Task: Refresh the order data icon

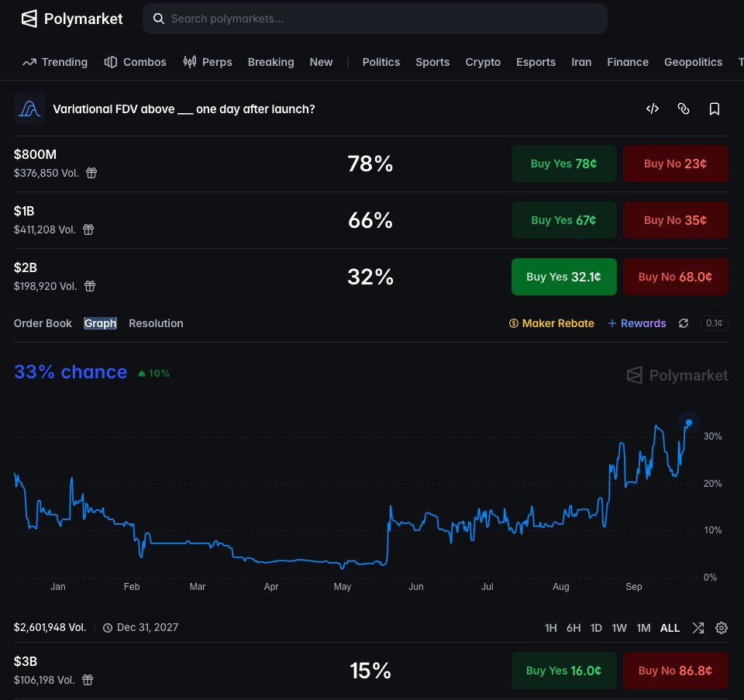Action: [684, 323]
